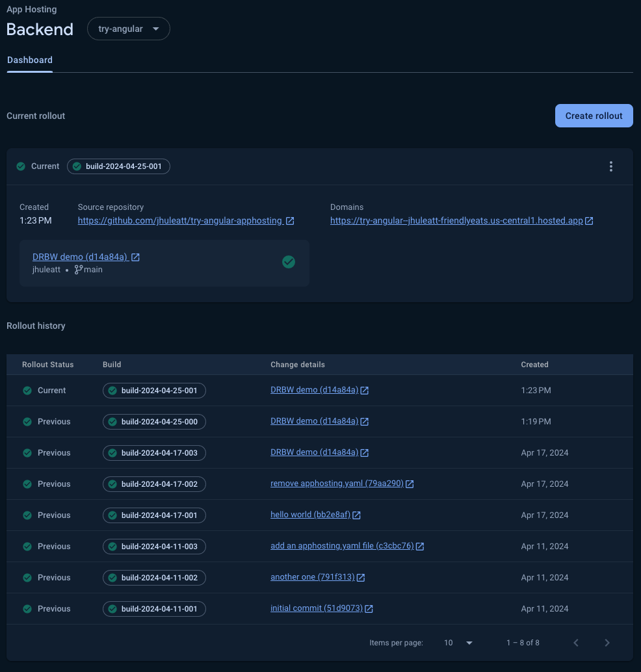Click the Change details column header
Viewport: 641px width, 672px height.
point(298,365)
